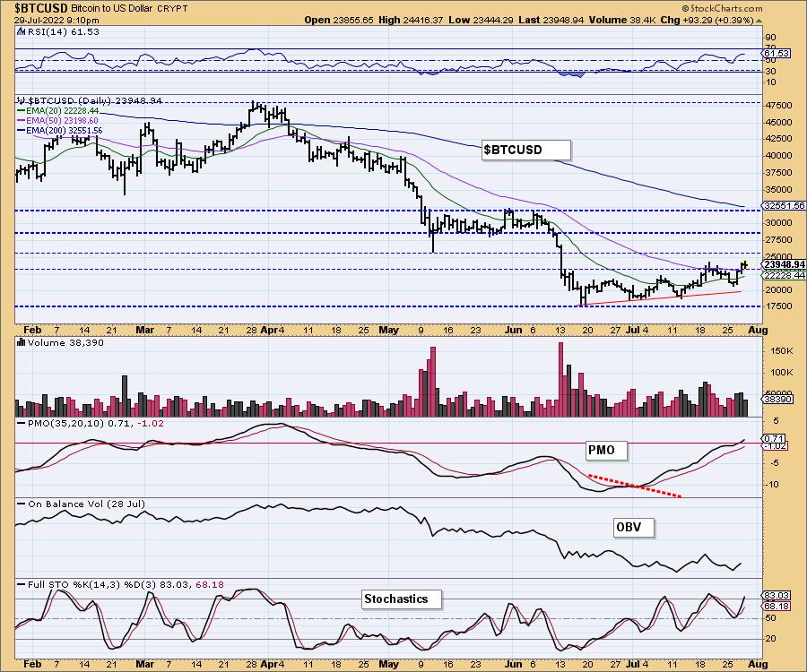Click the red rising support trendline under July lows
This screenshot has width=807, height=672.
click(x=660, y=298)
